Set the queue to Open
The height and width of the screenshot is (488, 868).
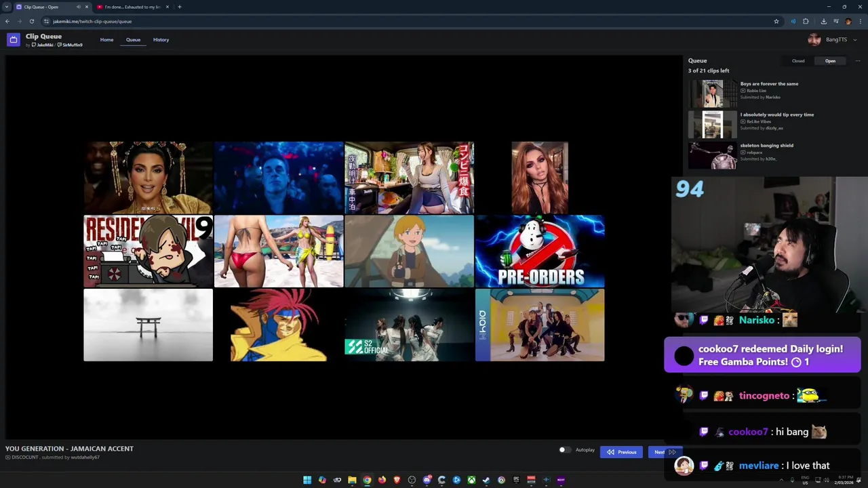pos(830,61)
